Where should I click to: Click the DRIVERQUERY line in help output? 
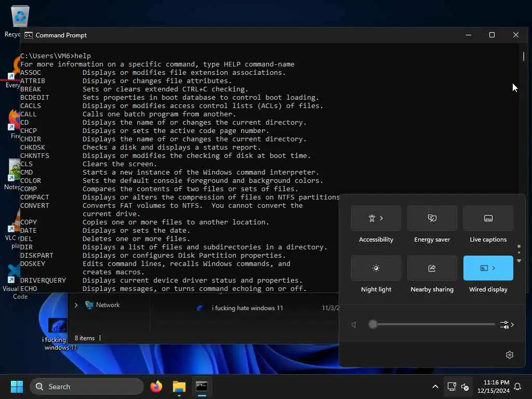click(161, 281)
